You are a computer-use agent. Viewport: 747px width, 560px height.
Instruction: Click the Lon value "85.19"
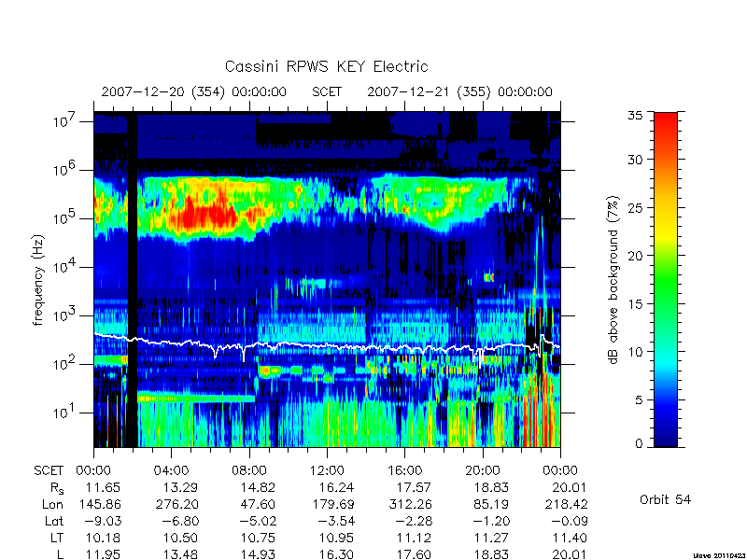click(x=491, y=504)
